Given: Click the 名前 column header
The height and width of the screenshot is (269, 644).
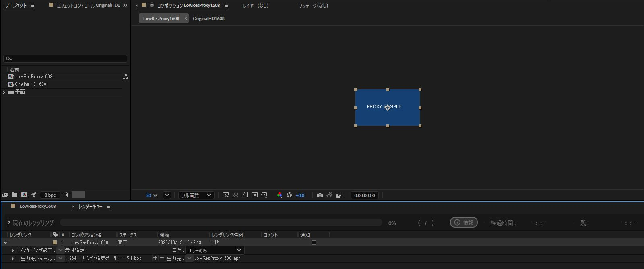Looking at the screenshot, I should pyautogui.click(x=14, y=70).
